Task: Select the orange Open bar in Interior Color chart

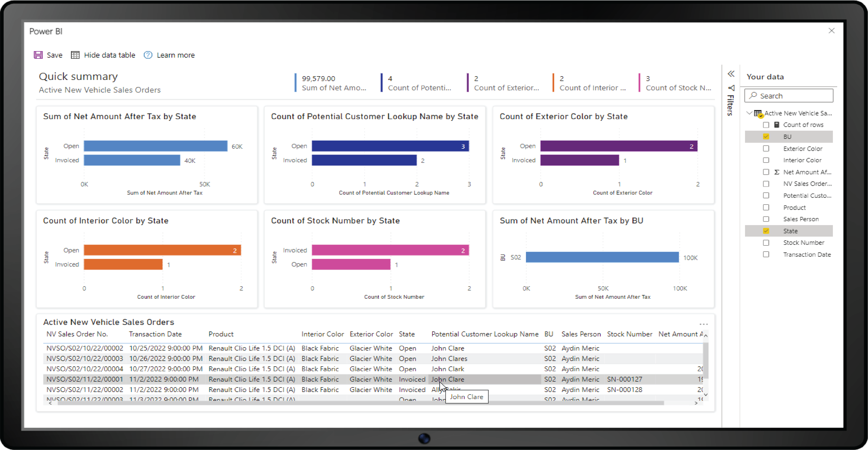Action: pos(162,250)
